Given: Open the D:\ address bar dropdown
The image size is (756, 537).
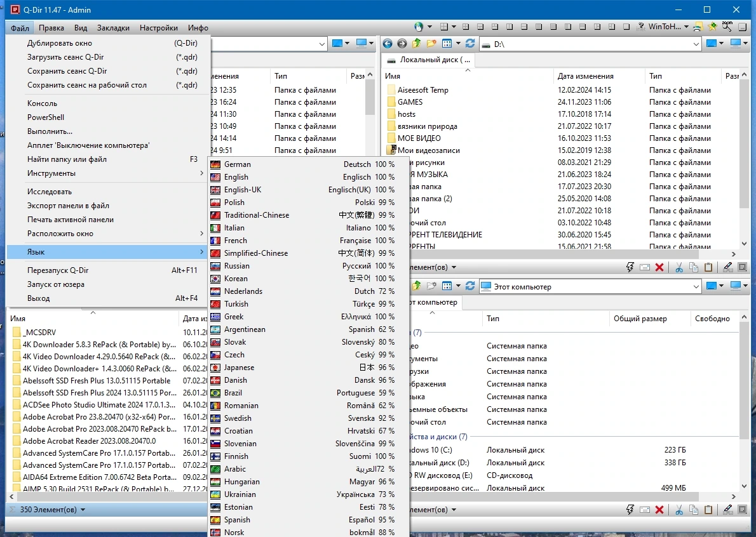Looking at the screenshot, I should (x=696, y=44).
